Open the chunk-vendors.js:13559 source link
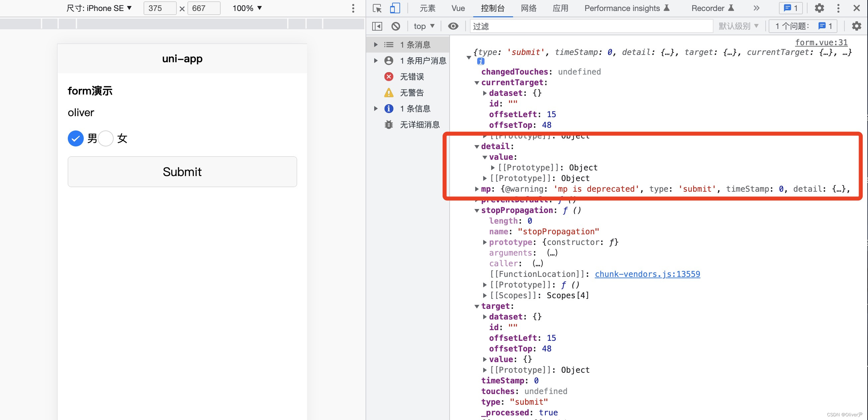868x420 pixels. [x=647, y=274]
